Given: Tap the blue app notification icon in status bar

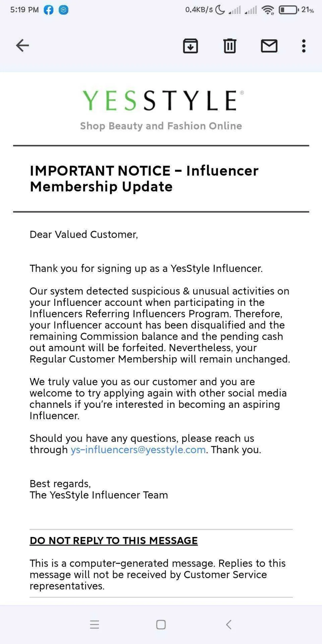Looking at the screenshot, I should 63,10.
